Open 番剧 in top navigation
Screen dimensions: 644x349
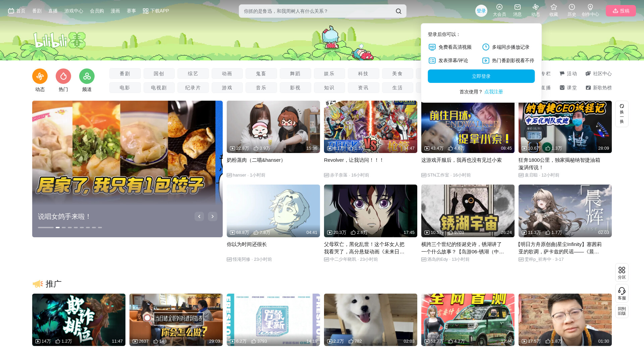(x=37, y=11)
